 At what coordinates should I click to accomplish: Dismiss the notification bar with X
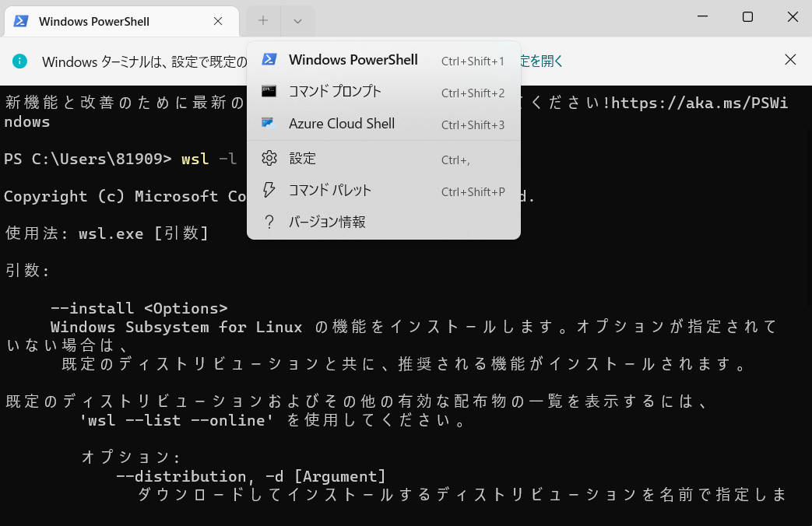point(790,60)
